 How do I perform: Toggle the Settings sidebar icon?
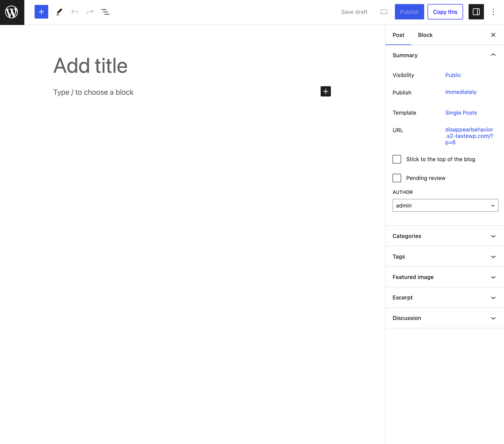tap(476, 12)
